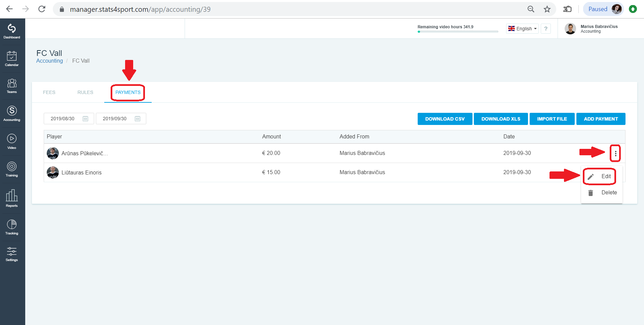Click the browser media controls icon
The width and height of the screenshot is (644, 325).
pyautogui.click(x=567, y=9)
